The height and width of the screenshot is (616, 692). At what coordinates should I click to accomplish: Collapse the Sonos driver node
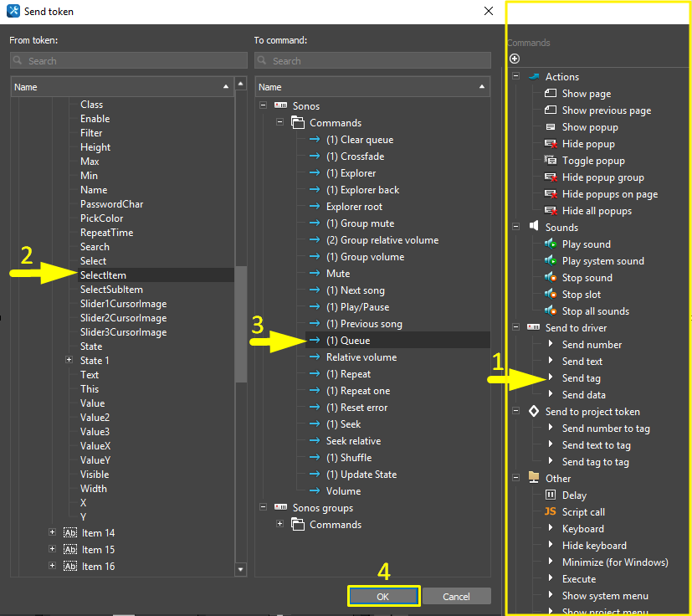[264, 106]
